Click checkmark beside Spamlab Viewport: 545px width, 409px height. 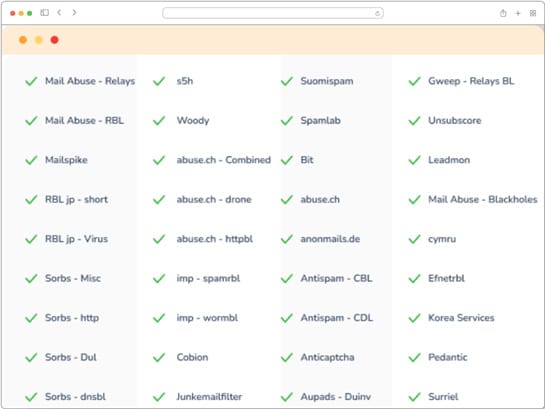[x=287, y=121]
